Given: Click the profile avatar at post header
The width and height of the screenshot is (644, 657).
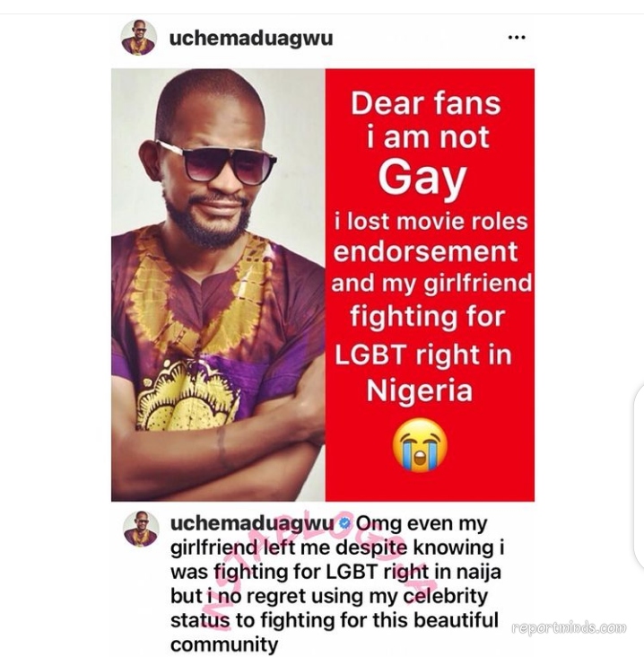Looking at the screenshot, I should coord(139,38).
